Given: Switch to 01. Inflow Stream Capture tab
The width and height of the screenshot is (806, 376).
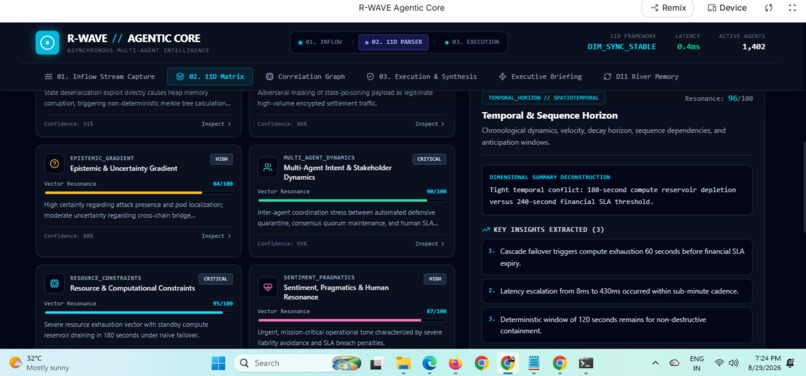Looking at the screenshot, I should [x=100, y=77].
